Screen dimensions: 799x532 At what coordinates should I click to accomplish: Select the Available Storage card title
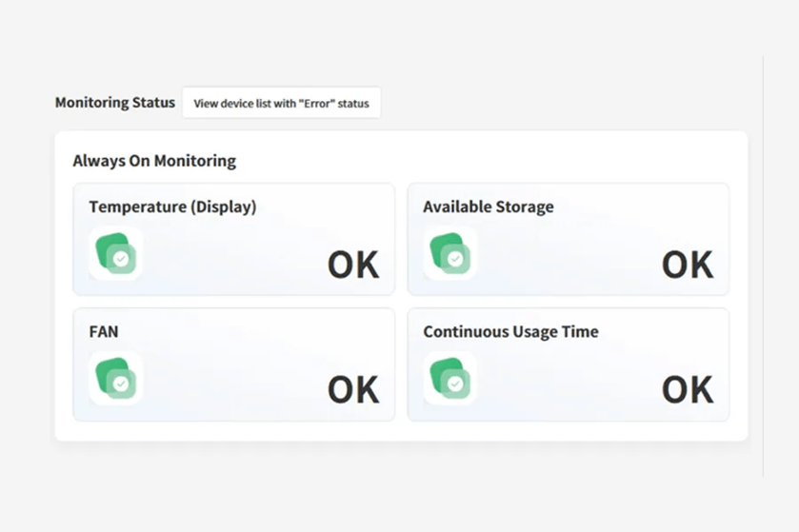(489, 207)
